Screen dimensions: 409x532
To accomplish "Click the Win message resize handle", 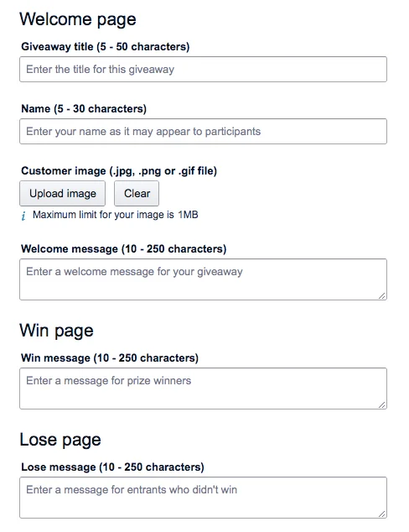I will [x=382, y=404].
